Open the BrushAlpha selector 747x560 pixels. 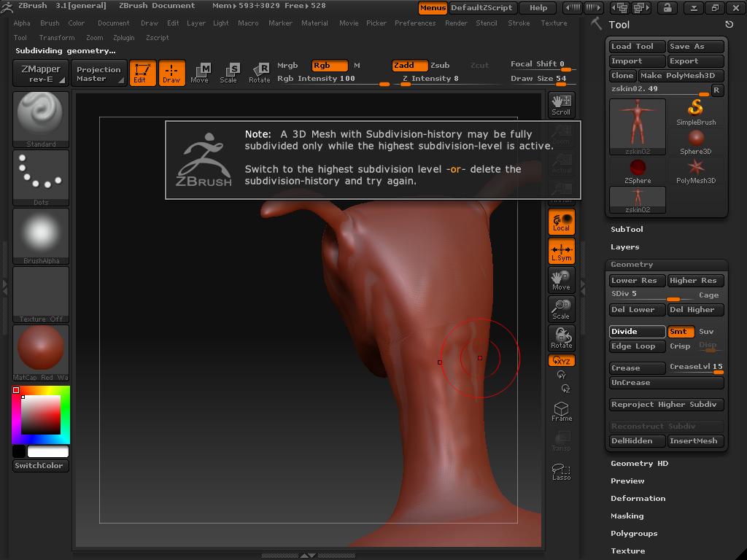point(41,236)
